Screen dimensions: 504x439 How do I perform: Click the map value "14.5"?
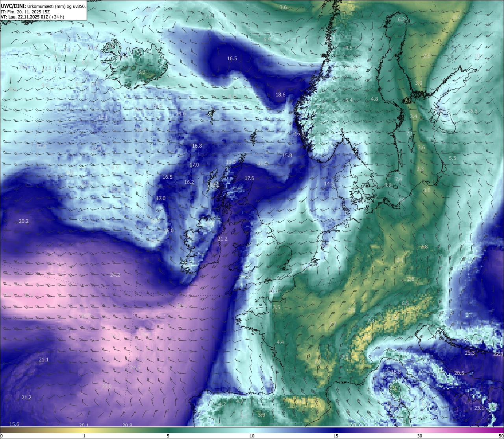[329, 184]
